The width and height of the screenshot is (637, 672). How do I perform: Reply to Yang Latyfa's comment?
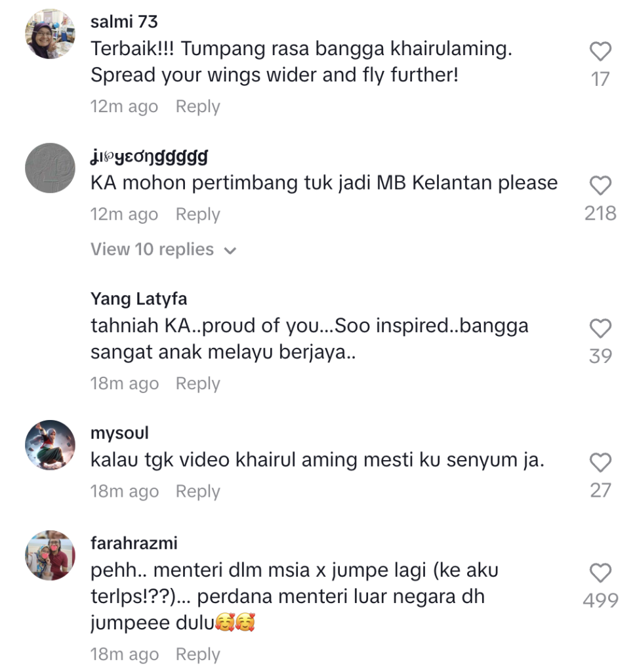point(198,383)
